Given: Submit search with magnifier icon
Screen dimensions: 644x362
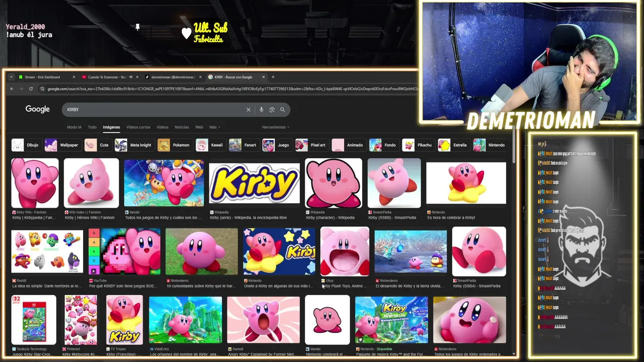Looking at the screenshot, I should click(x=283, y=110).
